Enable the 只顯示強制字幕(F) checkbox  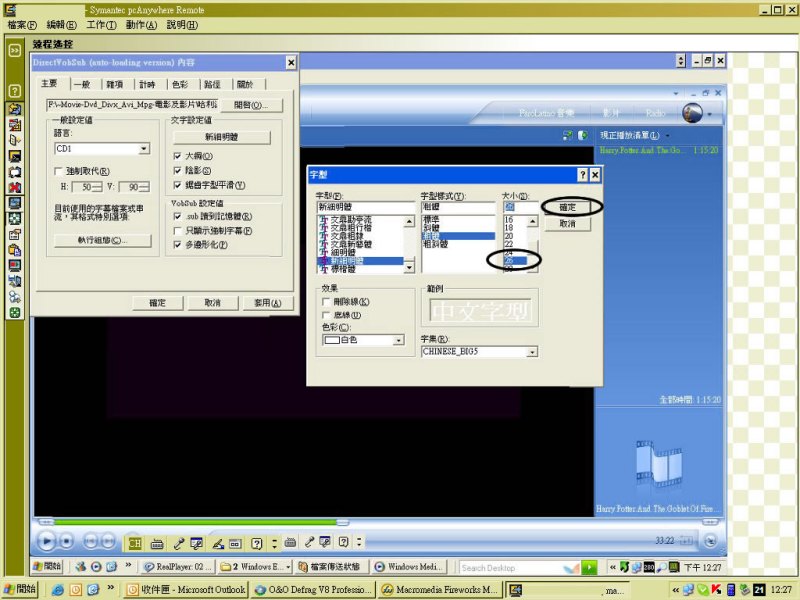pyautogui.click(x=178, y=231)
